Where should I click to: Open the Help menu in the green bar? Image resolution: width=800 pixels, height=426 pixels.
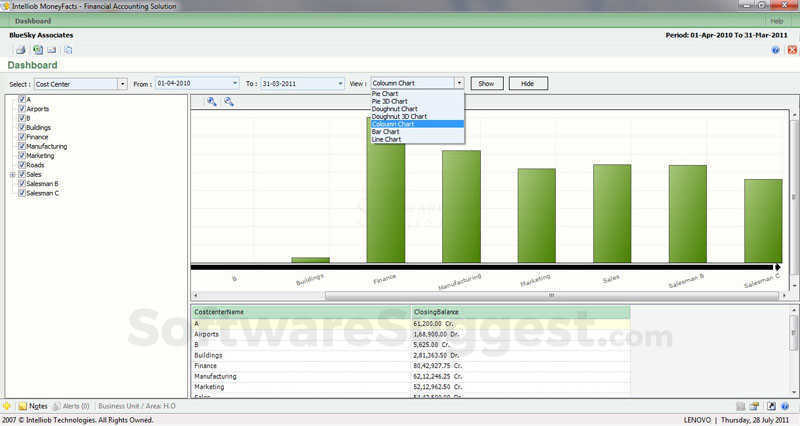(x=777, y=21)
